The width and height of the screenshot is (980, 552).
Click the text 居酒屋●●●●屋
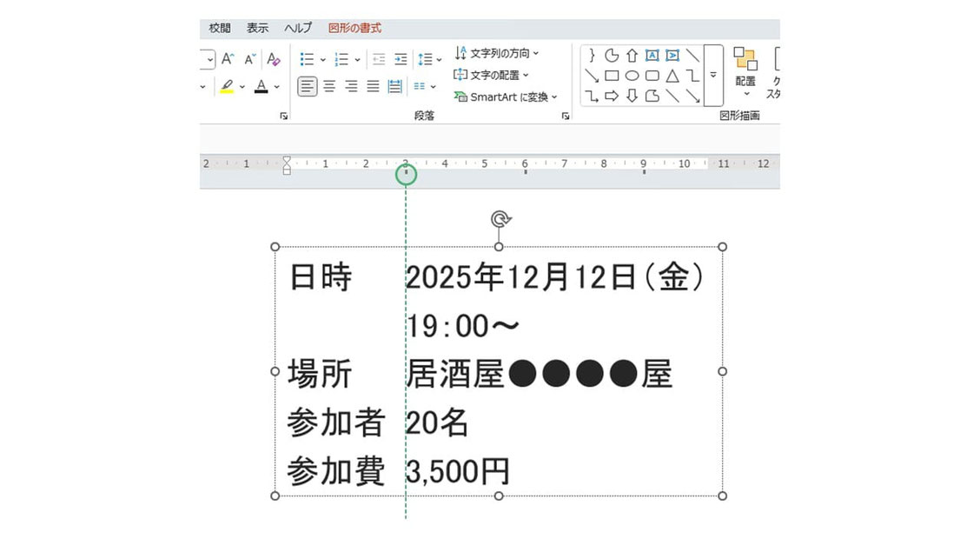click(540, 374)
